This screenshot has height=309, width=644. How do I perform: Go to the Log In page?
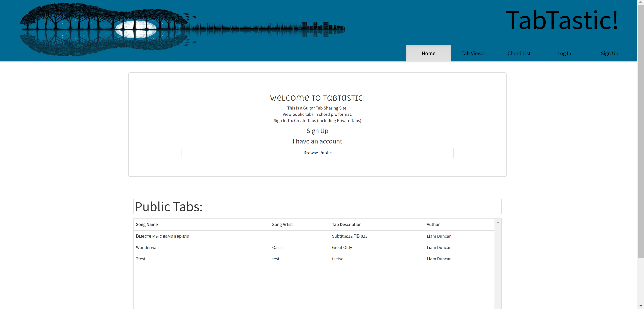coord(564,53)
